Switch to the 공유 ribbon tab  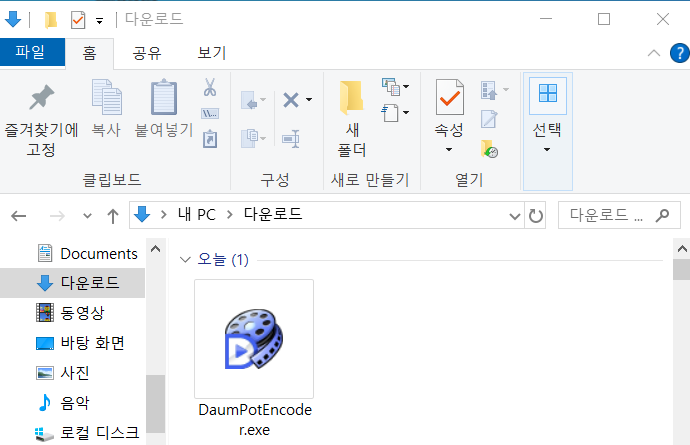tap(147, 53)
